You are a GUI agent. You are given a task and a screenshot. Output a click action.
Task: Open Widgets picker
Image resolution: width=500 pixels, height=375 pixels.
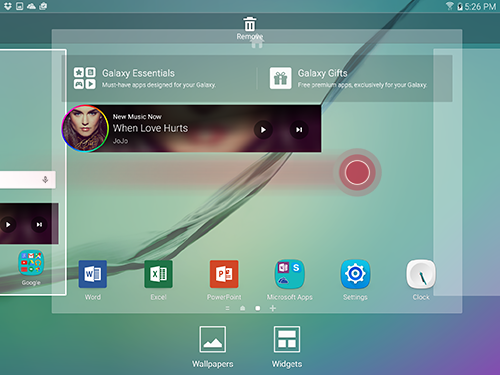(x=287, y=339)
